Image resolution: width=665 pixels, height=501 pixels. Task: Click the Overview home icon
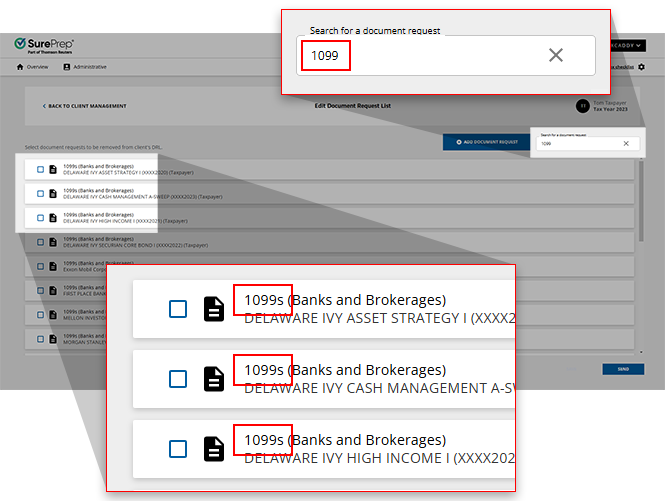coord(20,67)
